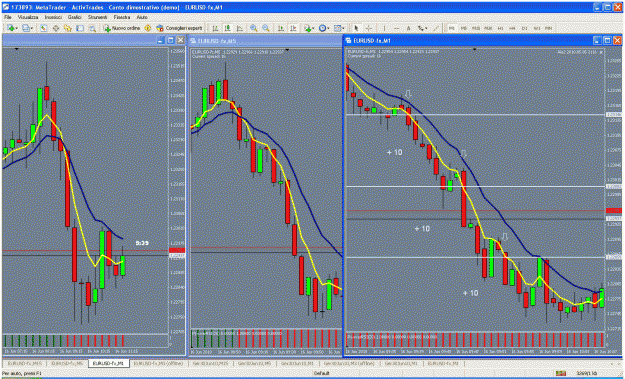Open the Strumenti menu

click(x=98, y=17)
